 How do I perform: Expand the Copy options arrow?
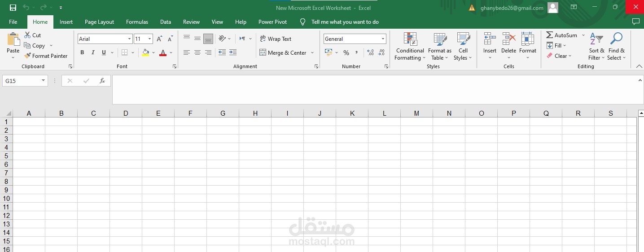[51, 46]
